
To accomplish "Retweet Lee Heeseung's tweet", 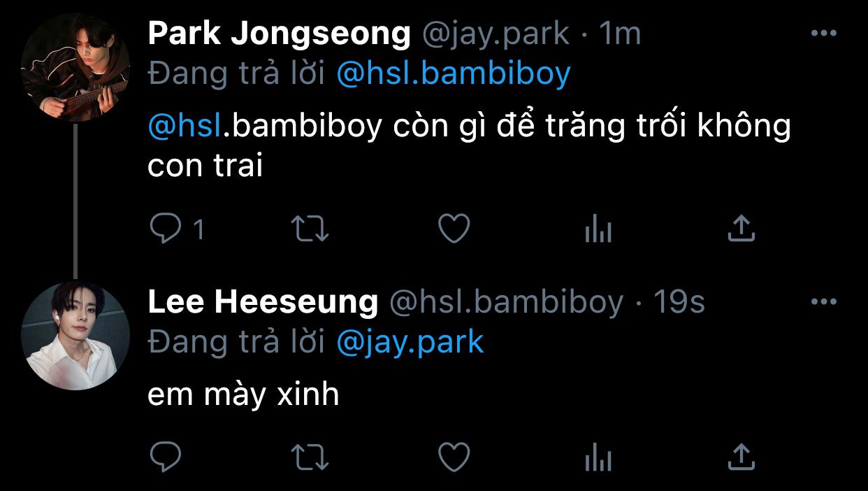I will [x=310, y=458].
